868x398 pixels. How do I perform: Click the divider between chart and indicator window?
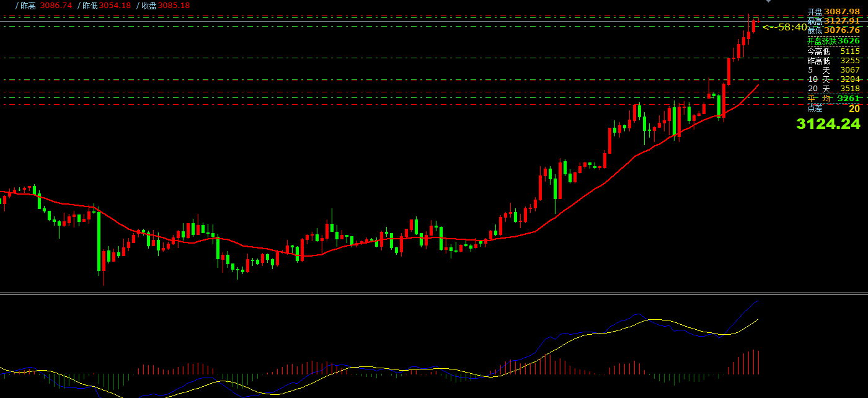click(x=434, y=293)
